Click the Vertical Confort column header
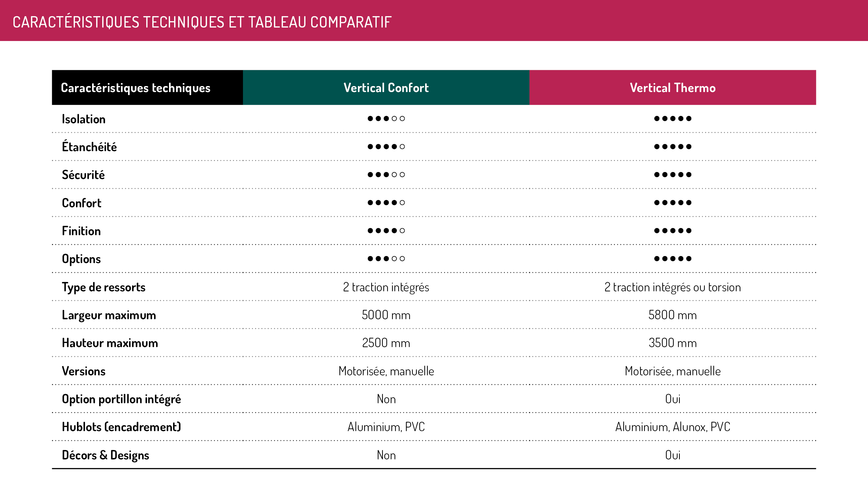Screen dimensions: 868x490 (x=386, y=88)
